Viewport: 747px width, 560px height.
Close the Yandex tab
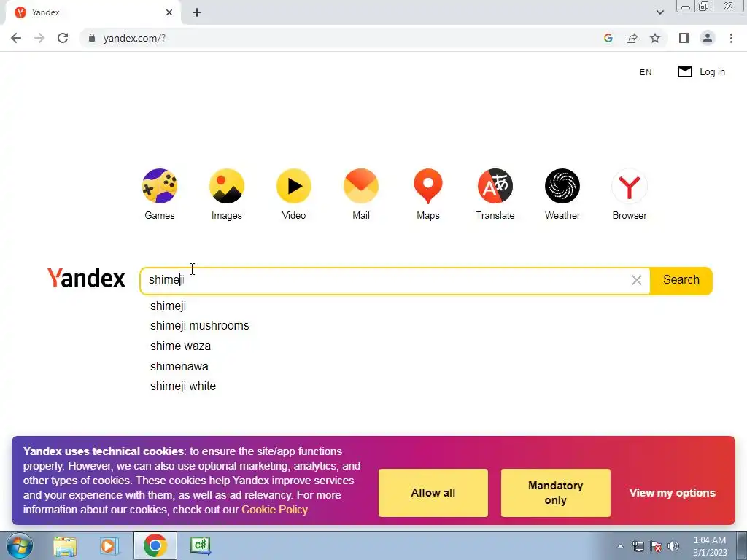[x=169, y=12]
